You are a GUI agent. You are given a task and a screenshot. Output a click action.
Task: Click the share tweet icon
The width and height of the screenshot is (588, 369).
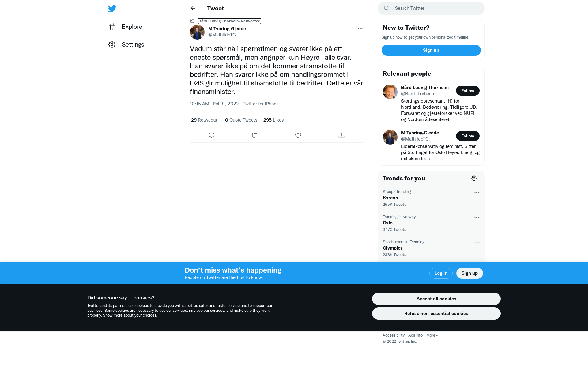coord(341,135)
